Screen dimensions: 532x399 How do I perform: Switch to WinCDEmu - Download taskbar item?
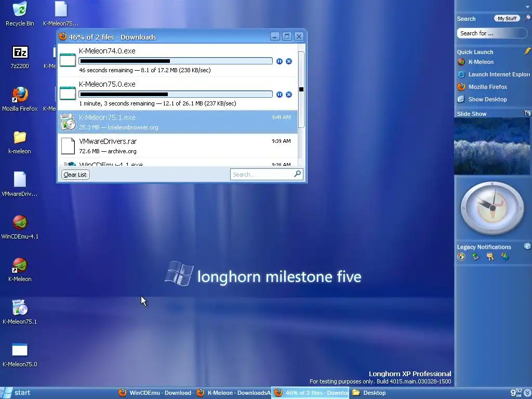tap(155, 393)
